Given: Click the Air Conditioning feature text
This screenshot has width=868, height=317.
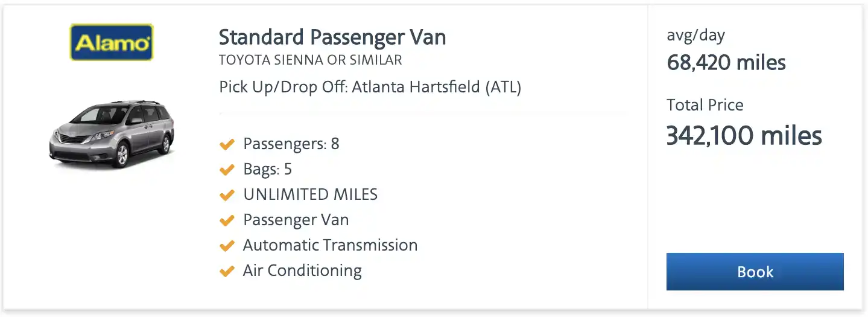Looking at the screenshot, I should [x=302, y=271].
